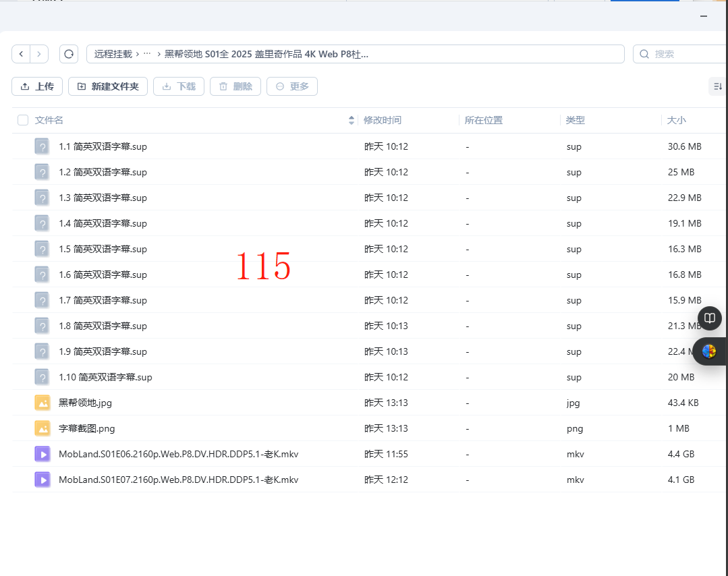This screenshot has height=576, width=728.
Task: Sort by 大小 column header
Action: click(x=676, y=120)
